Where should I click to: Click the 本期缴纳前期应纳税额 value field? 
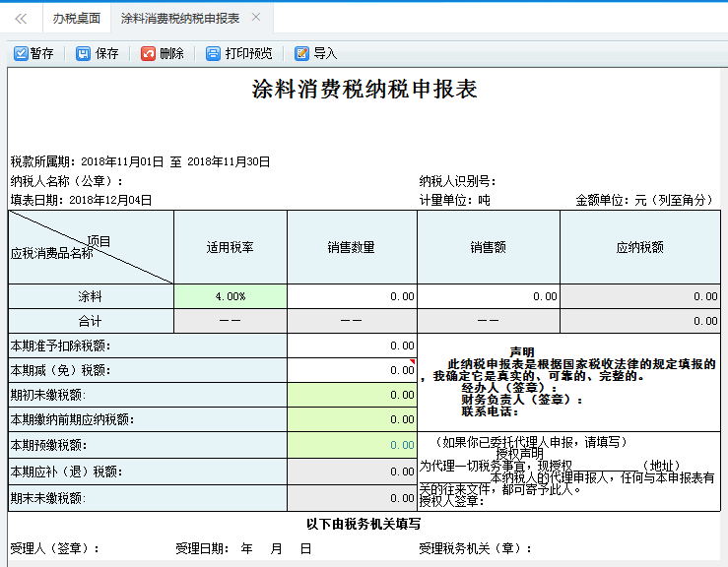click(352, 419)
